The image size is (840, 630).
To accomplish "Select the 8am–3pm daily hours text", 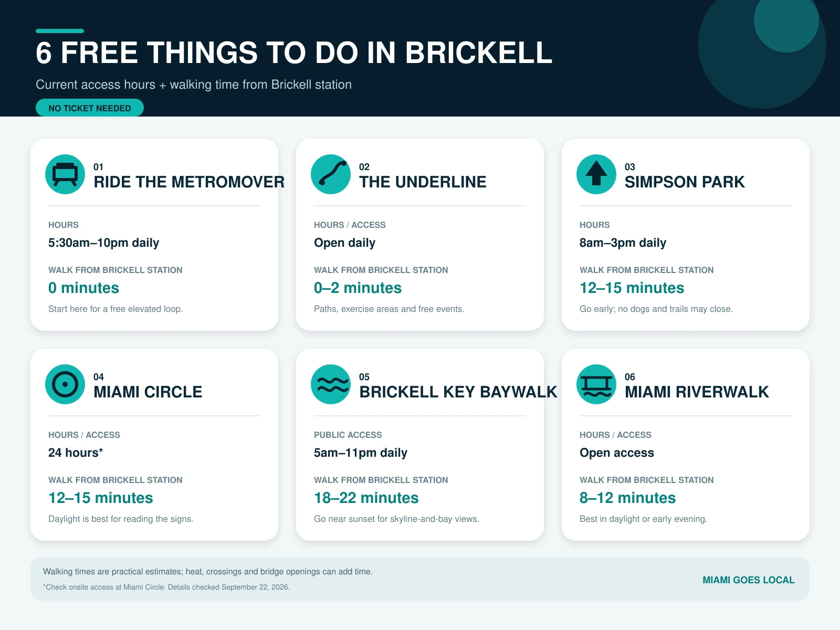I will pyautogui.click(x=623, y=243).
